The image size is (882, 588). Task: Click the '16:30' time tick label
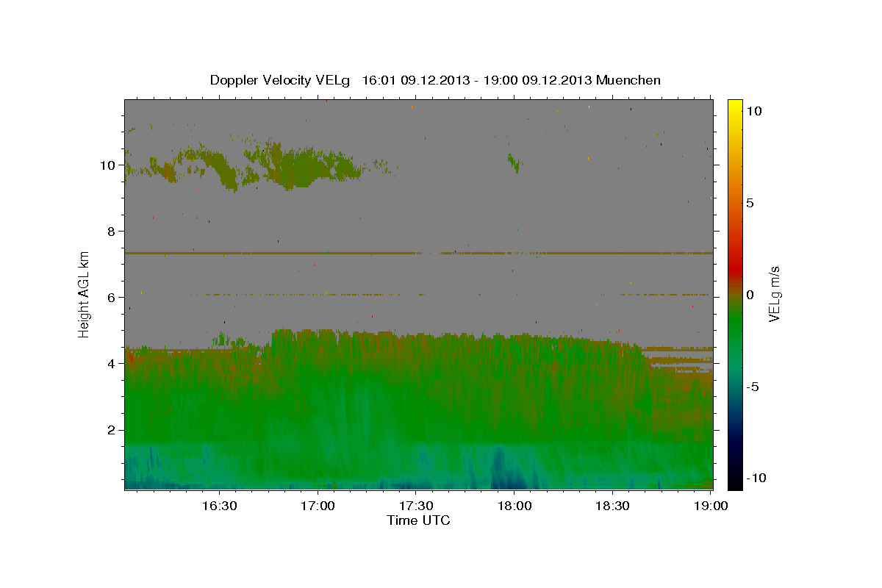tap(219, 506)
